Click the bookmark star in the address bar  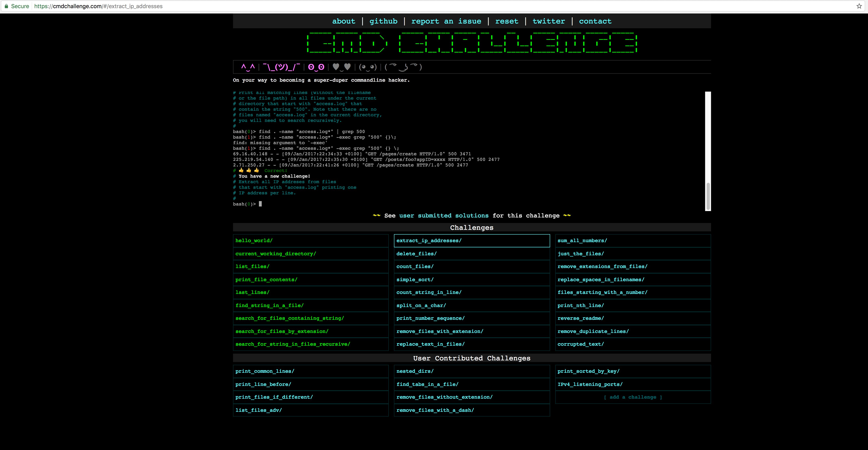[859, 6]
